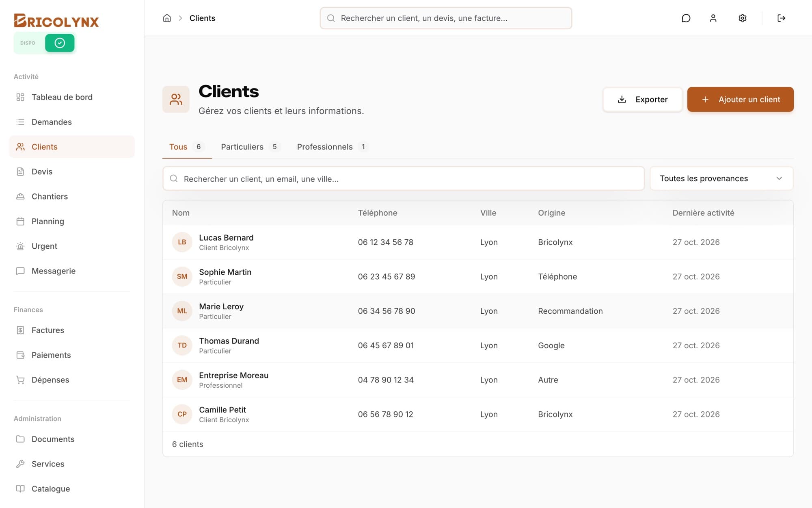Image resolution: width=812 pixels, height=508 pixels.
Task: Open Messagerie in the sidebar
Action: point(72,271)
